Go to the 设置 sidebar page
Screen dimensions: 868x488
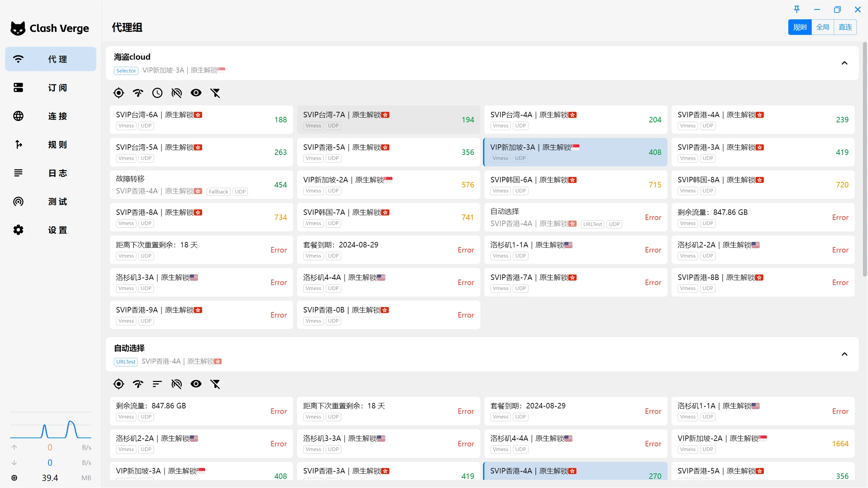tap(51, 230)
